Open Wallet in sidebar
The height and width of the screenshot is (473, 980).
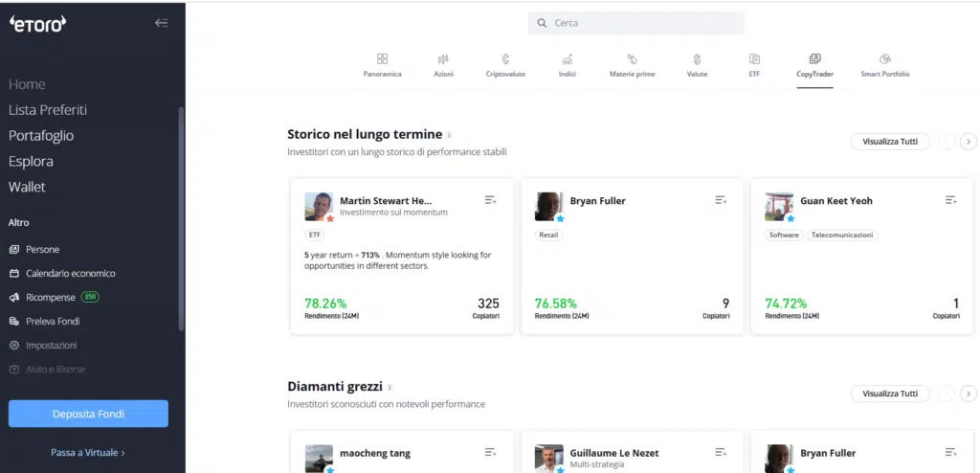point(27,187)
